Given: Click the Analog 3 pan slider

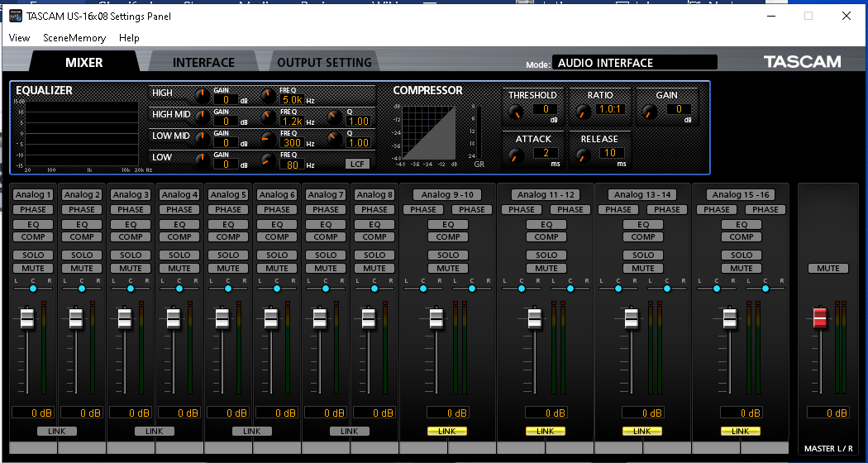Looking at the screenshot, I should (x=131, y=289).
